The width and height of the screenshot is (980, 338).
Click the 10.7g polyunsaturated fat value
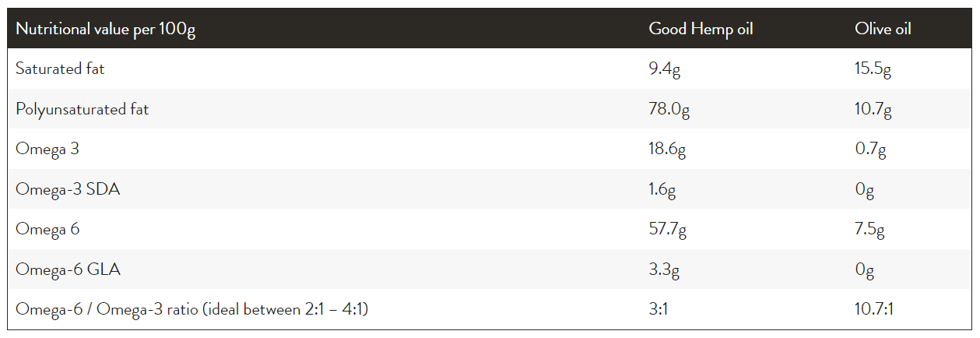click(x=873, y=110)
